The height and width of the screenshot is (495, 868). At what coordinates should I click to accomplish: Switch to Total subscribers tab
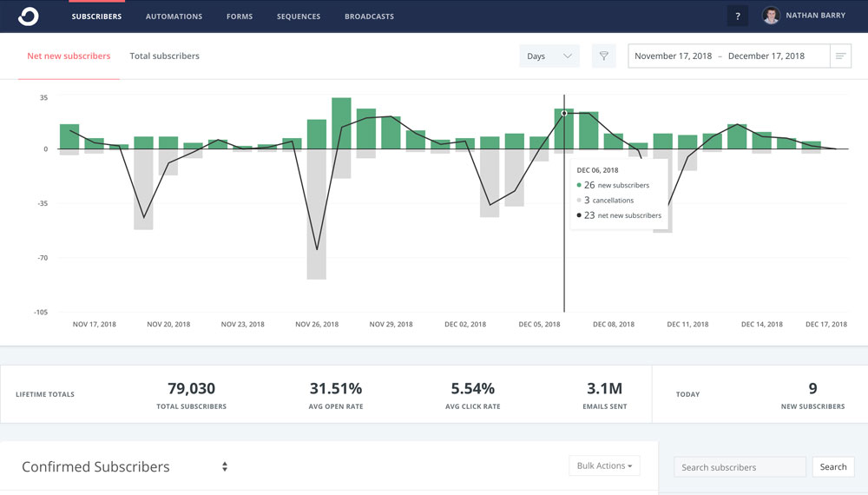164,56
